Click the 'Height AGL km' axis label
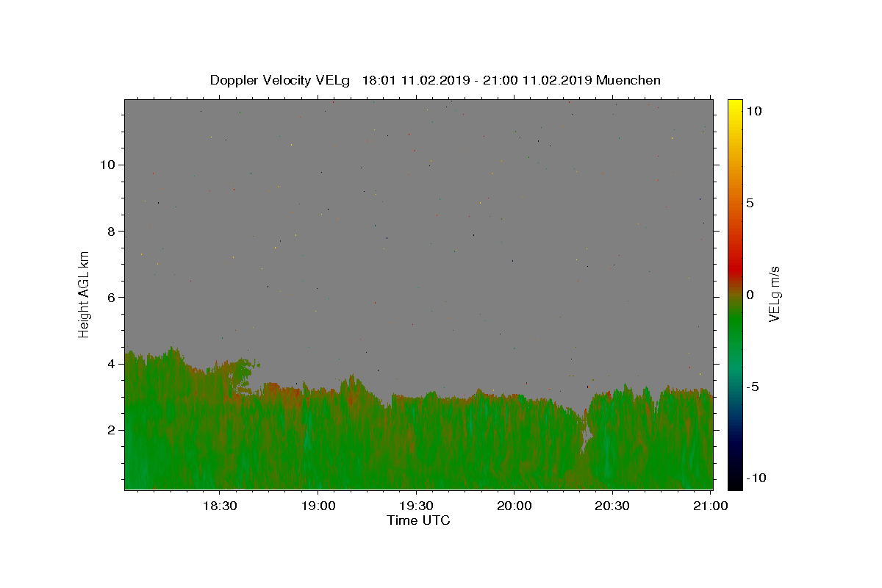This screenshot has width=882, height=588. (x=84, y=293)
